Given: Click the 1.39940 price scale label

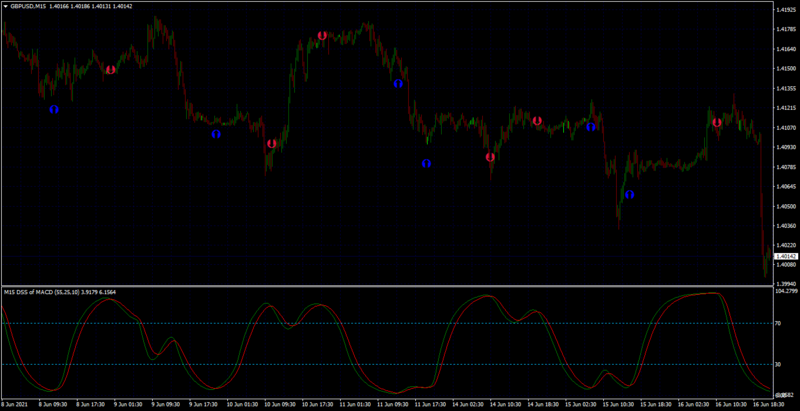Looking at the screenshot, I should pyautogui.click(x=786, y=284).
